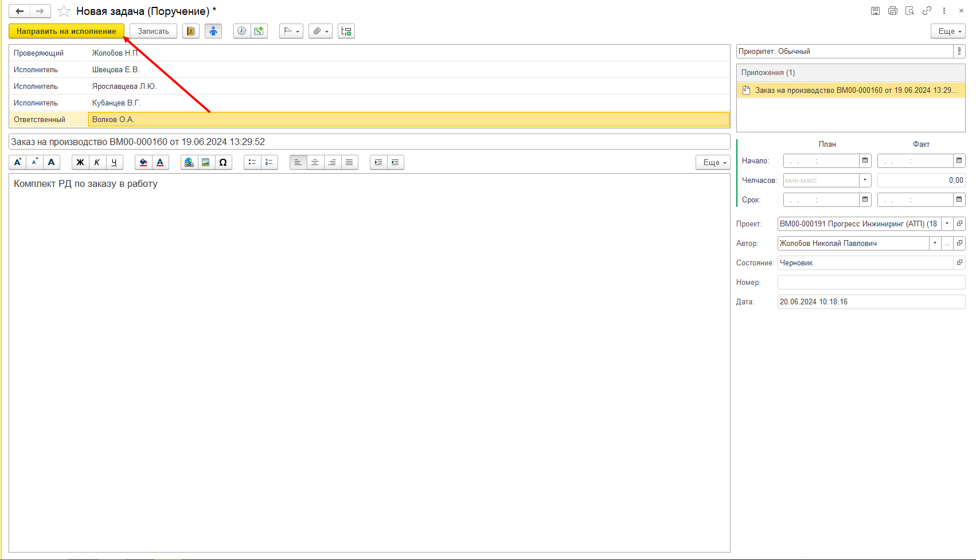Insert picture into task text
Image resolution: width=976 pixels, height=560 pixels.
coord(206,162)
